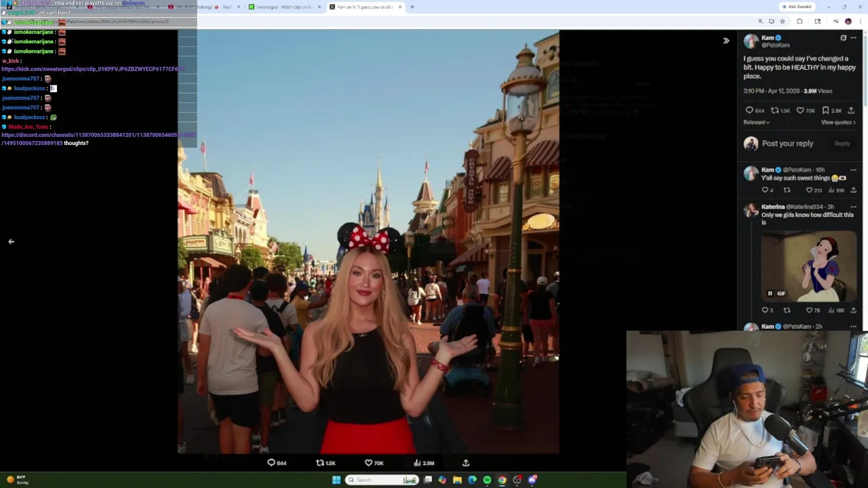Repost Katerina's reply
The image size is (868, 488).
pyautogui.click(x=787, y=310)
